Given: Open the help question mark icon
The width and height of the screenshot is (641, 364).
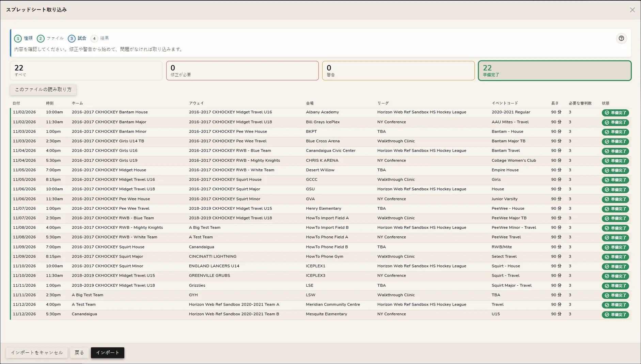Looking at the screenshot, I should tap(621, 38).
